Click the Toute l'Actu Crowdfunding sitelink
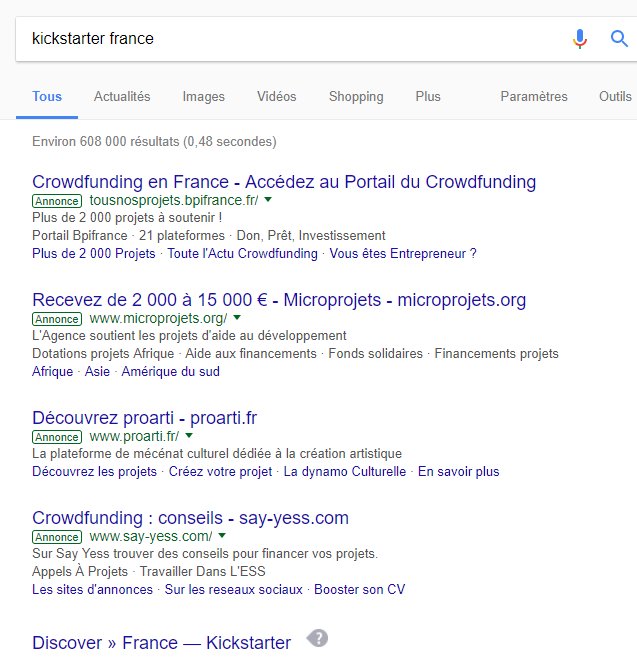Screen dimensions: 637x657 [242, 253]
